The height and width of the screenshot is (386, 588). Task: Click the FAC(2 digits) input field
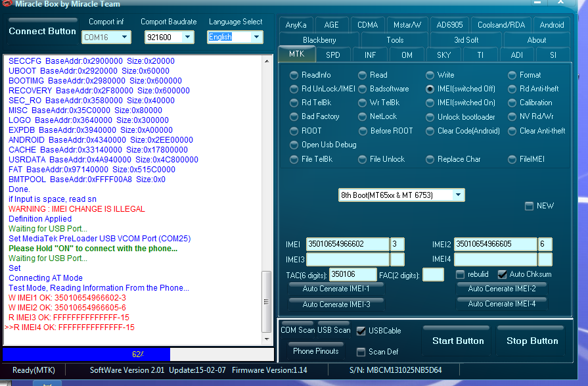pyautogui.click(x=433, y=274)
